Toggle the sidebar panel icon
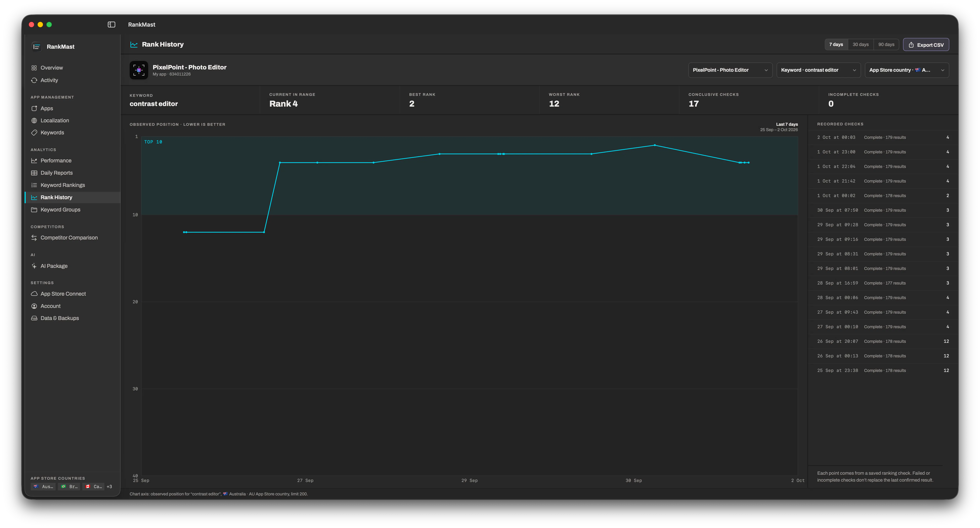Viewport: 980px width, 528px height. pos(111,24)
